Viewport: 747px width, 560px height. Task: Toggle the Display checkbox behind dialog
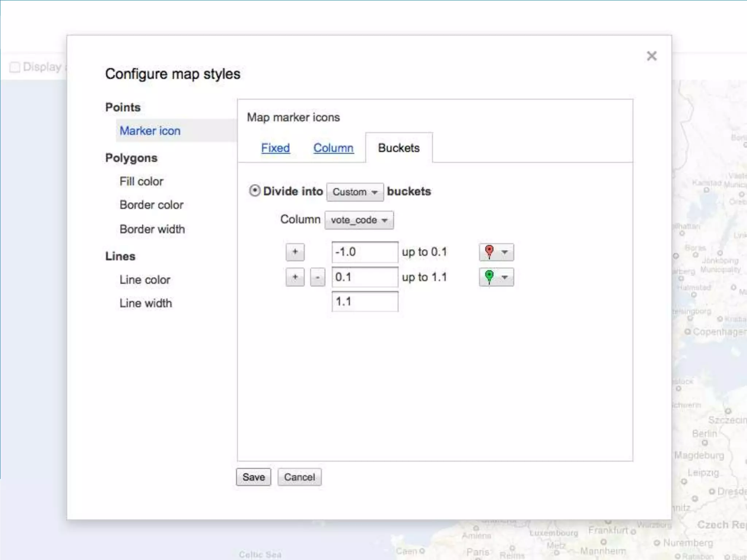15,67
